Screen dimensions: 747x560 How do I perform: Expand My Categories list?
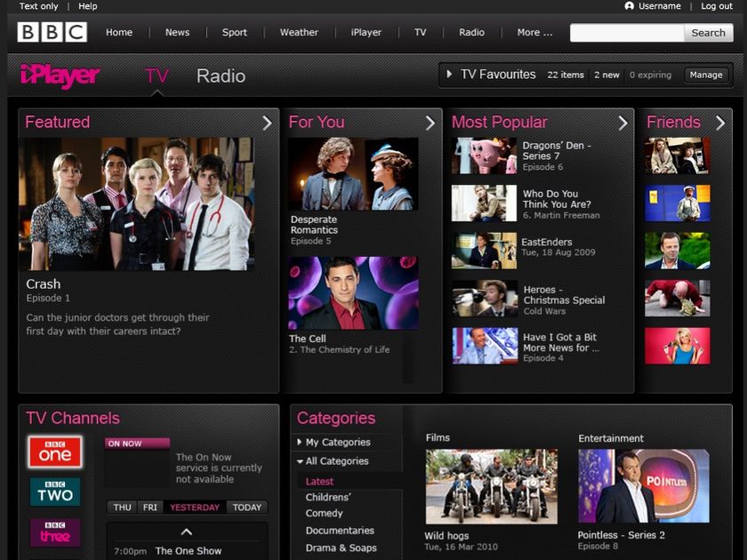click(299, 442)
